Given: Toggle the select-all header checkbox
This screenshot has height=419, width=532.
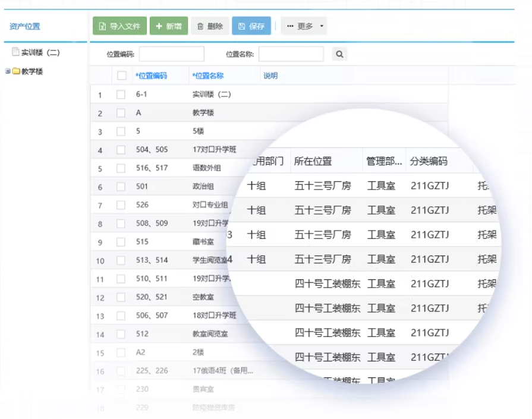Looking at the screenshot, I should coord(122,75).
